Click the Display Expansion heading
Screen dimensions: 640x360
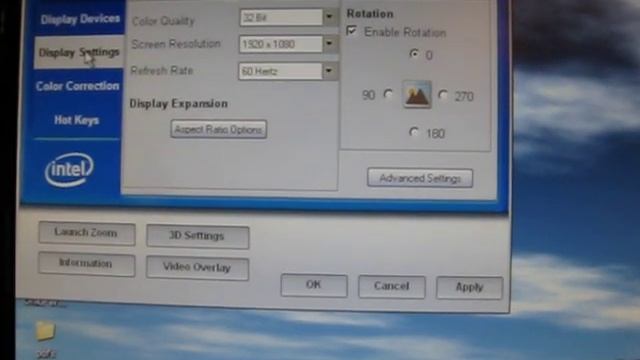pyautogui.click(x=179, y=104)
